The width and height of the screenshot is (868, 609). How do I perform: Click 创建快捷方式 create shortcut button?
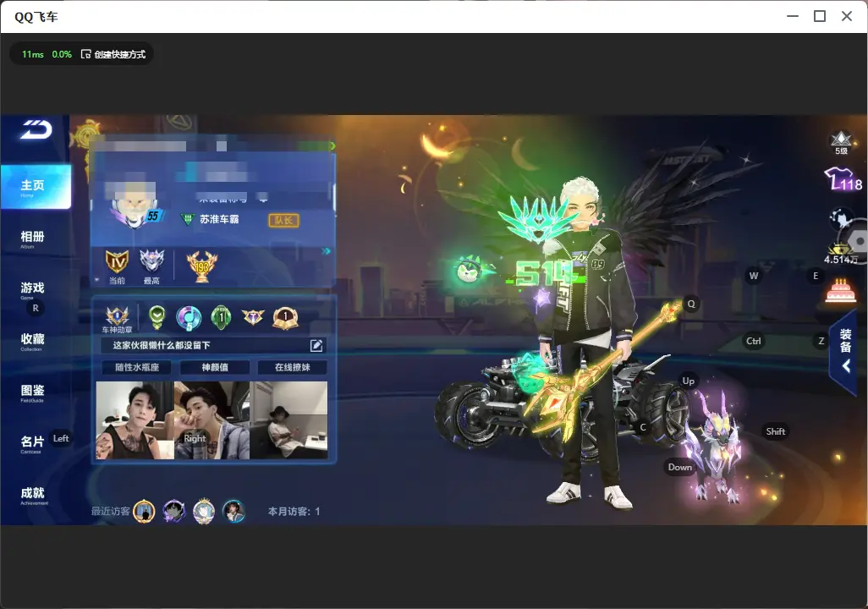pos(113,54)
